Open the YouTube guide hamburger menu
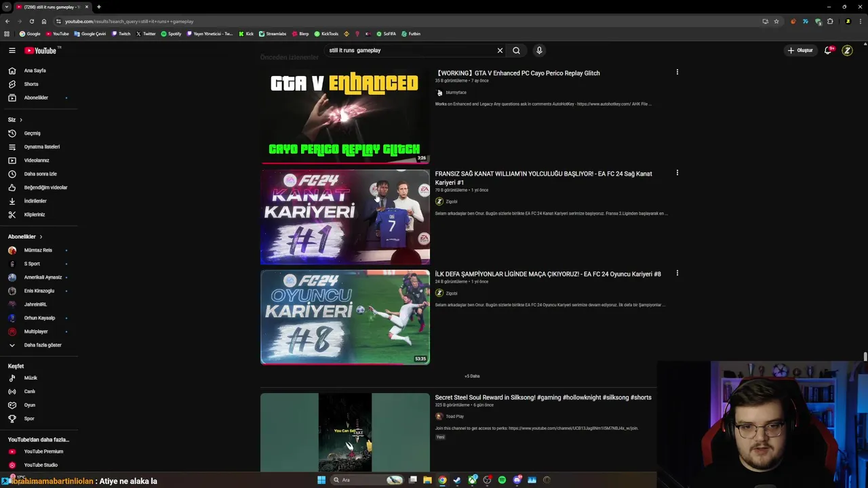 click(12, 50)
